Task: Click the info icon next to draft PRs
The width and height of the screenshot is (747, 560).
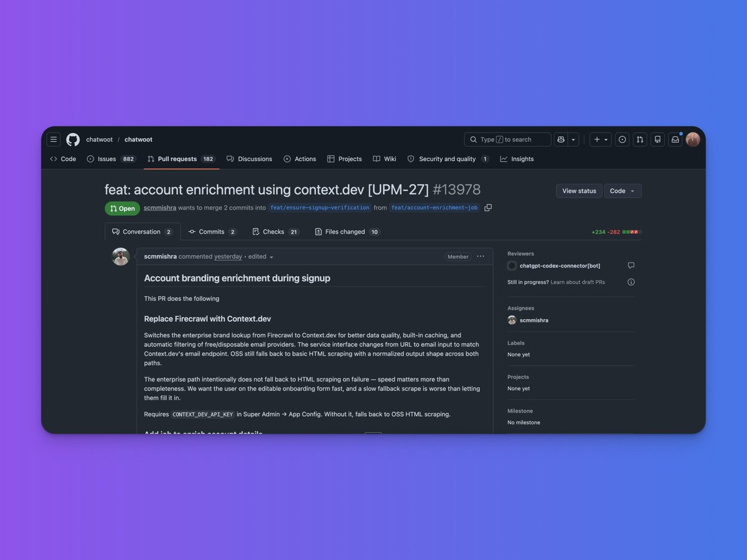Action: [x=631, y=282]
